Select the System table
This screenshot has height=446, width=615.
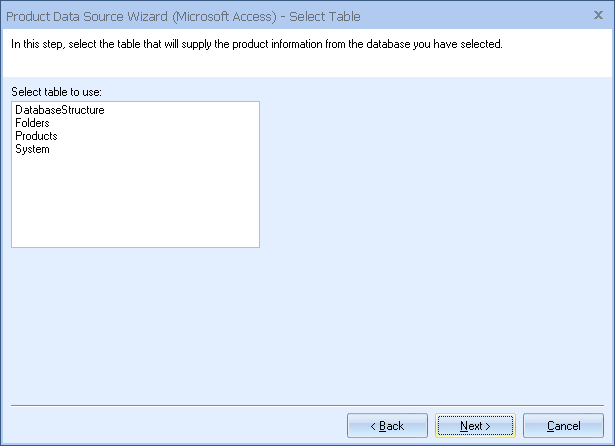[33, 149]
